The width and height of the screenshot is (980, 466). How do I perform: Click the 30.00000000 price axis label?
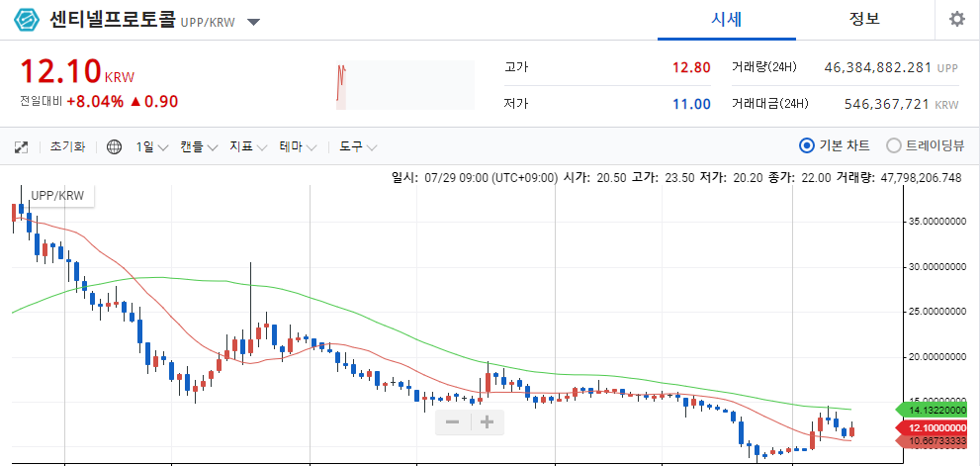[x=935, y=266]
